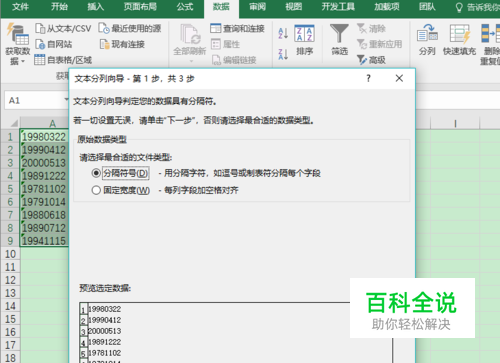This screenshot has width=500, height=363.
Task: Select row header 1
Action: (10, 137)
